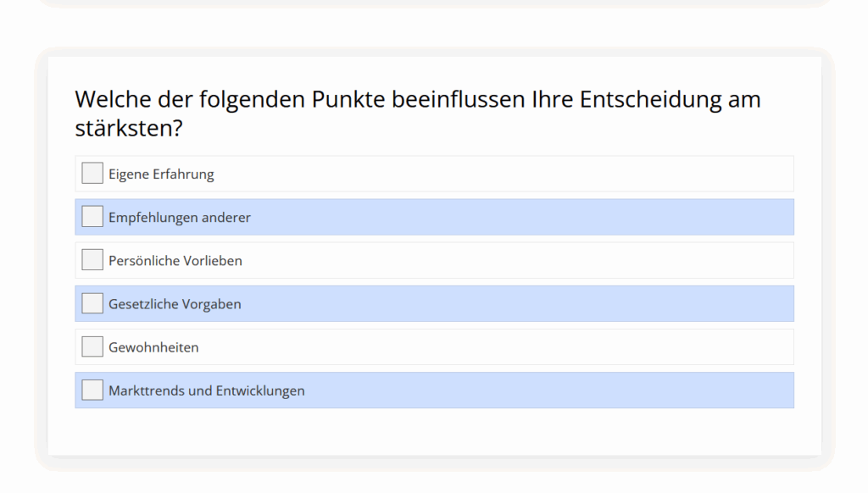This screenshot has width=868, height=493.
Task: Check the "Gewohnheiten" checkbox
Action: [92, 346]
